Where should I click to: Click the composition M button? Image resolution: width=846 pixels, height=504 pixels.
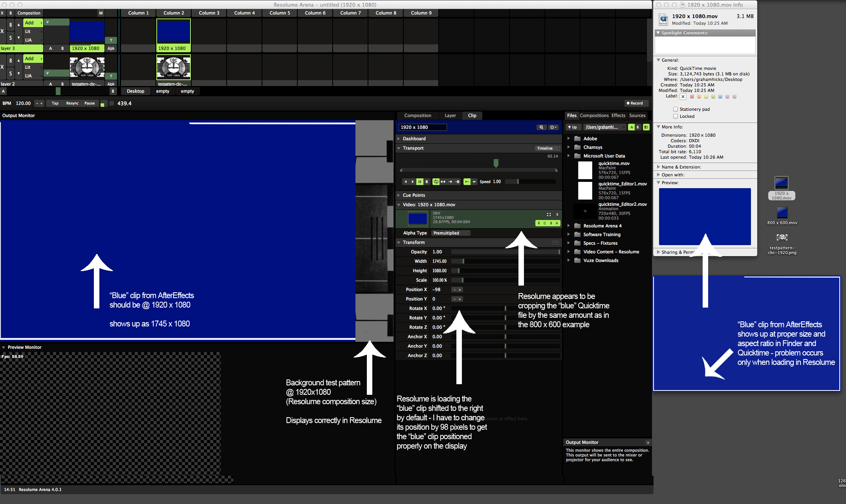tap(101, 13)
